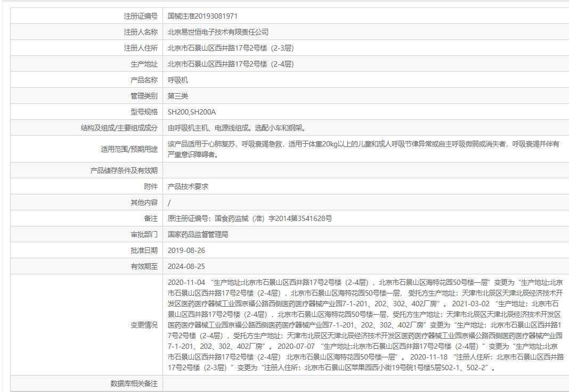The image size is (569, 392).
Task: Click the 适用范围/预期用途 label
Action: [x=129, y=149]
